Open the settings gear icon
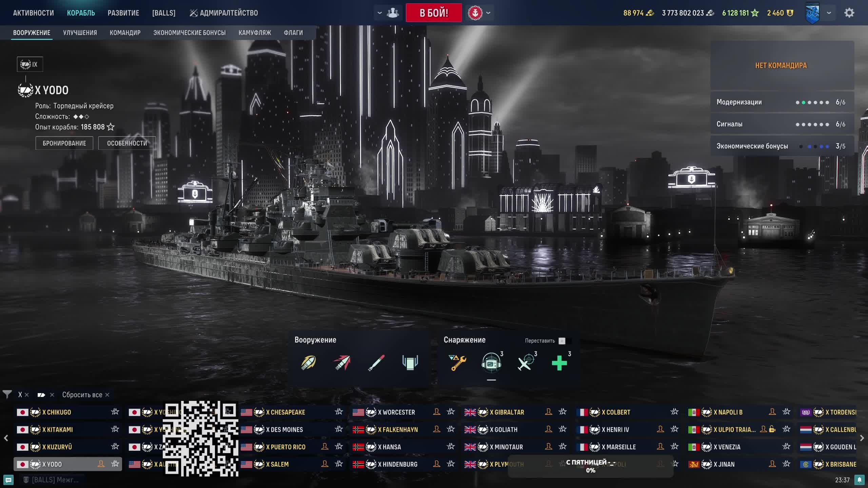This screenshot has width=868, height=488. (x=849, y=13)
